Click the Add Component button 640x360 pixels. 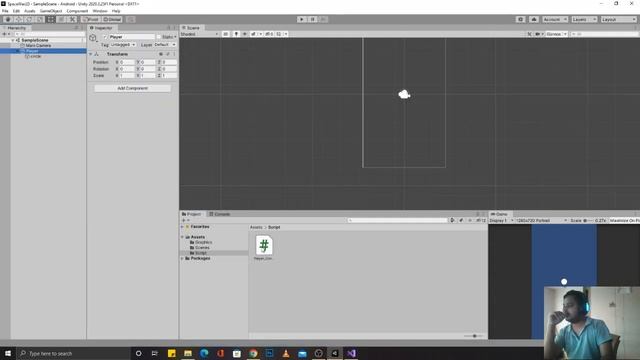pyautogui.click(x=133, y=88)
